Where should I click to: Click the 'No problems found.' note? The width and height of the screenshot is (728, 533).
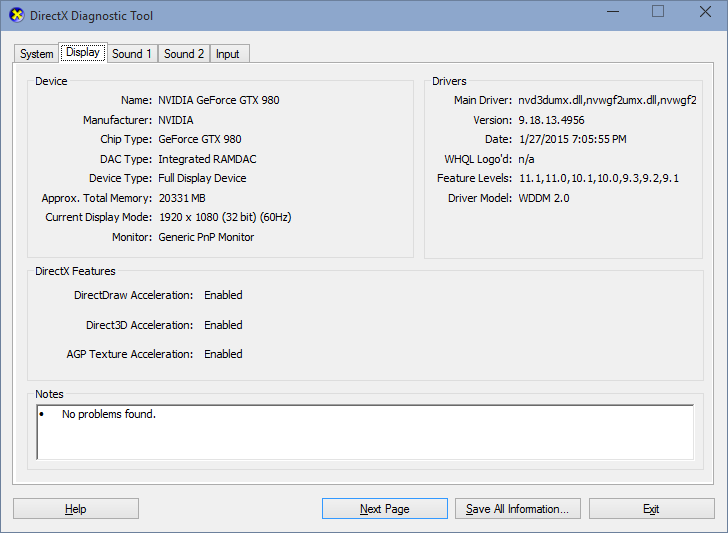pos(109,414)
